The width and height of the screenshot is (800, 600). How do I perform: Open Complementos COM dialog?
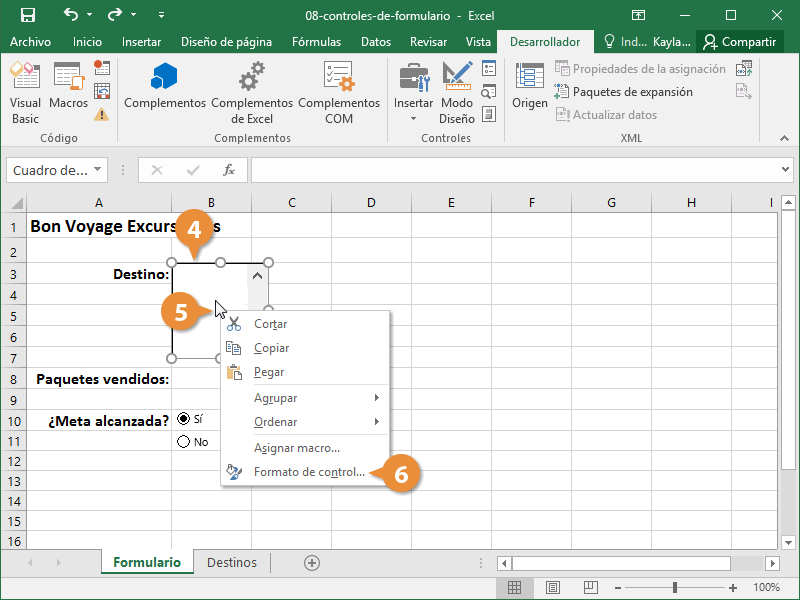click(339, 93)
